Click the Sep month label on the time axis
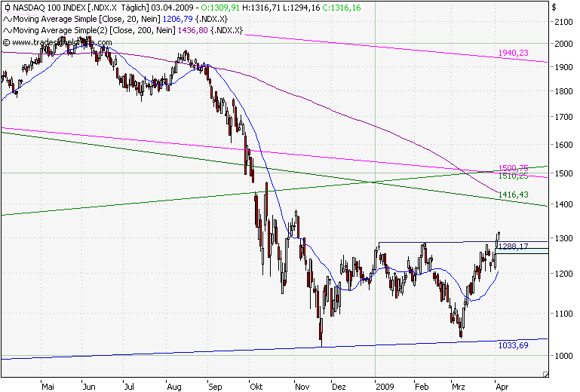580x392 pixels. [215, 387]
